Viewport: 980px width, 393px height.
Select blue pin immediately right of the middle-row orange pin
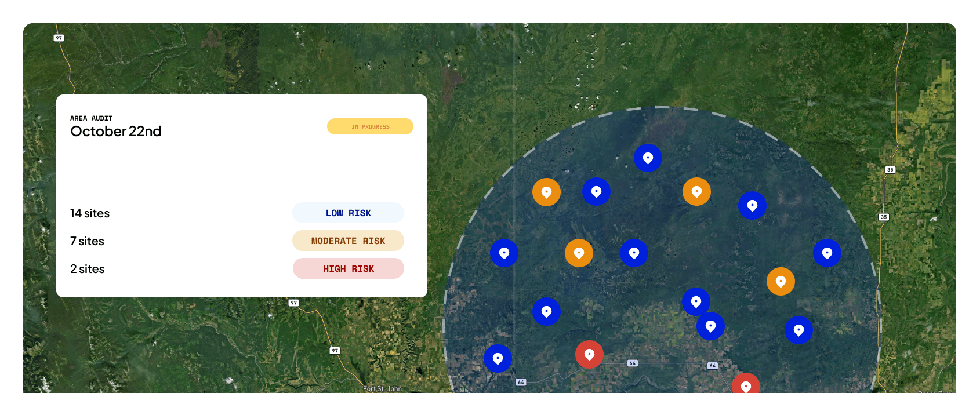point(634,253)
